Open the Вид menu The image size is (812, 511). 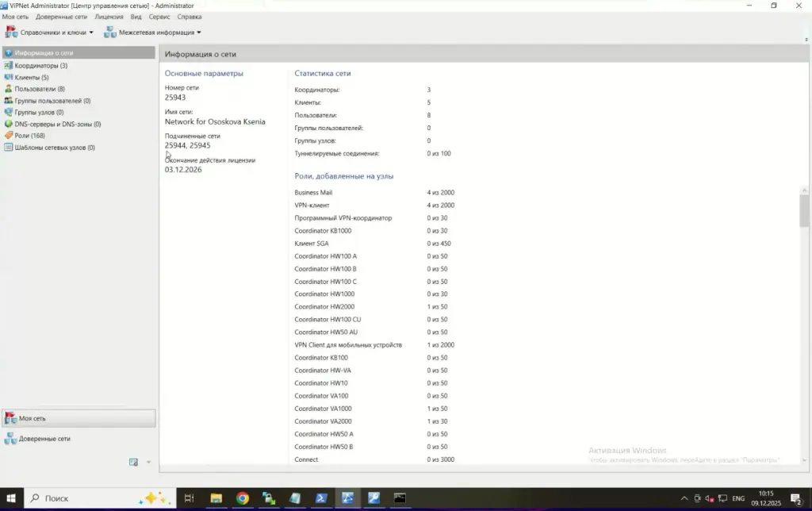pyautogui.click(x=136, y=17)
